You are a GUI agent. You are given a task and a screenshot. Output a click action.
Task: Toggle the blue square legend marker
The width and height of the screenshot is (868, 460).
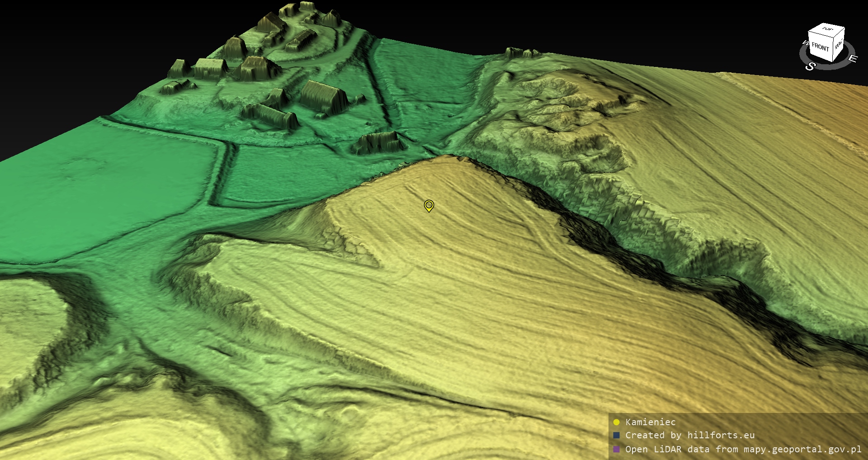[x=616, y=435]
